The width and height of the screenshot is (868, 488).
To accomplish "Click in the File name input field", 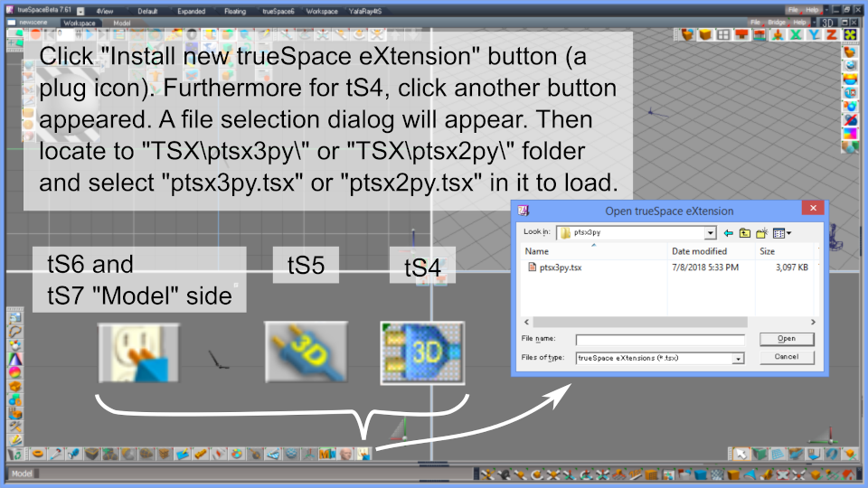I will [x=660, y=339].
